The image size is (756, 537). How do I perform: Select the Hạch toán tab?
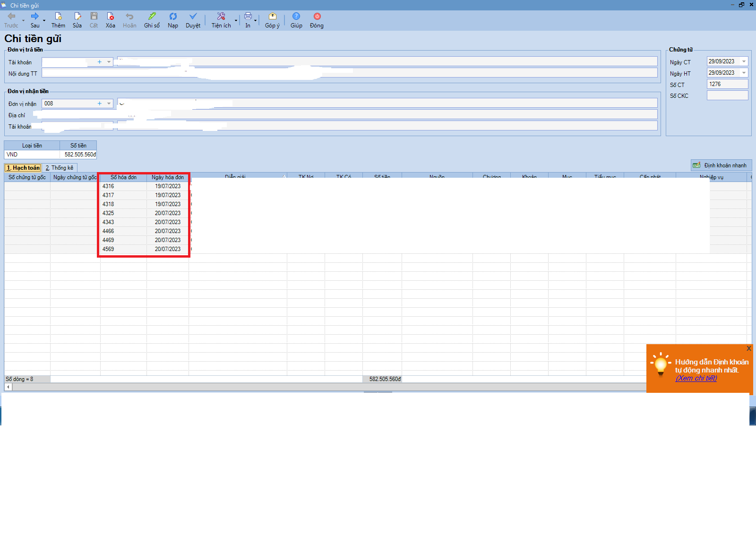23,168
